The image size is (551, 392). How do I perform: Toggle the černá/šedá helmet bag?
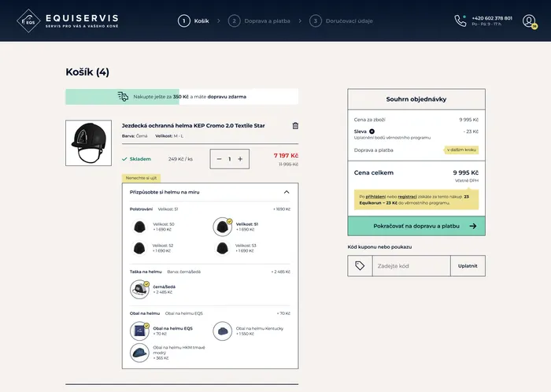click(x=152, y=290)
